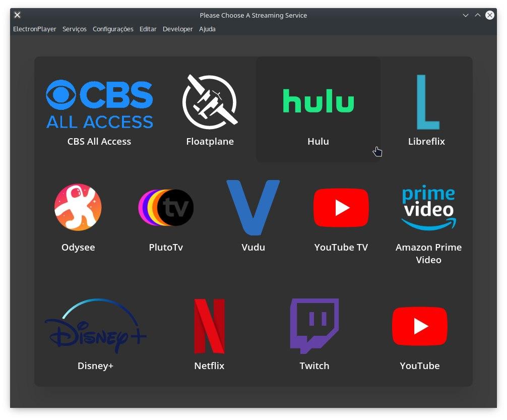Open the ElectronPlayer menu

(35, 29)
